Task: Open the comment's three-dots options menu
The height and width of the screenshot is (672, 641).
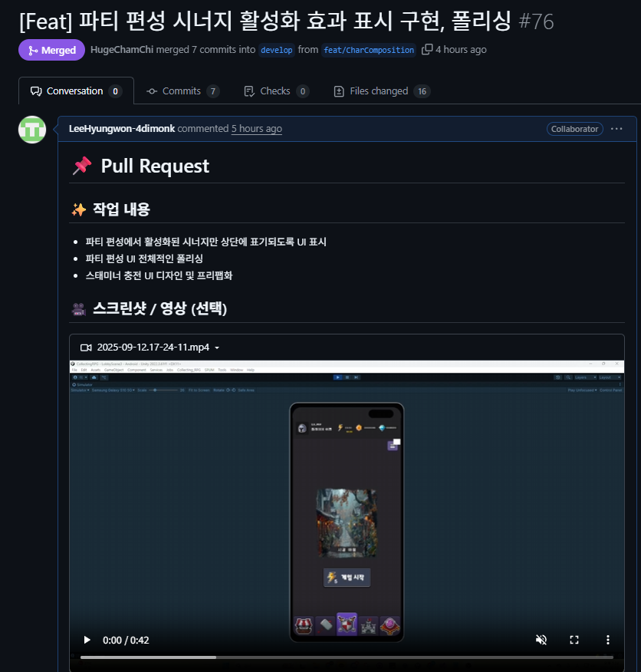Action: [x=616, y=129]
